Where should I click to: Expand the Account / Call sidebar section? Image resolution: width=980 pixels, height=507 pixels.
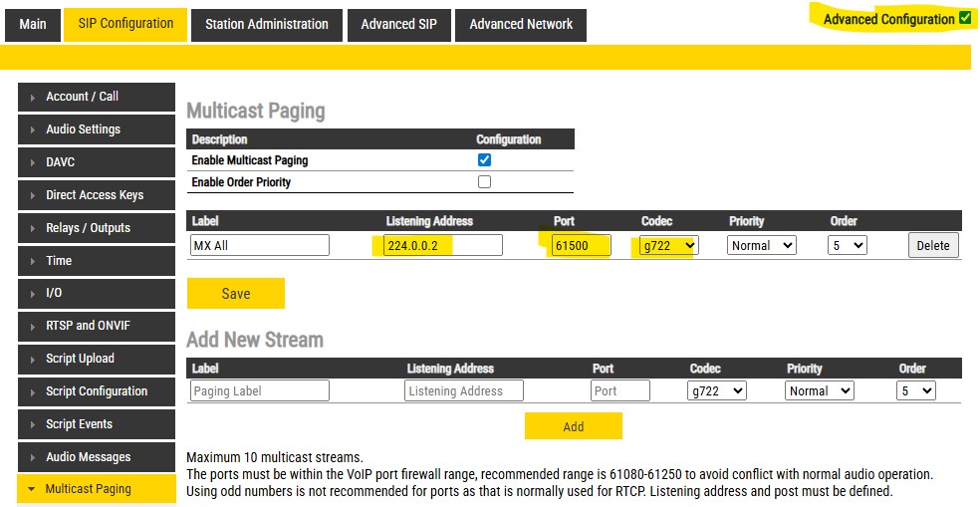click(97, 97)
